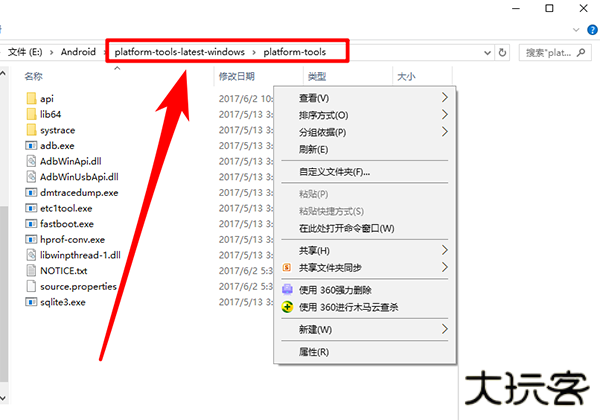
Task: Sort files by the 名称 column header
Action: (34, 76)
